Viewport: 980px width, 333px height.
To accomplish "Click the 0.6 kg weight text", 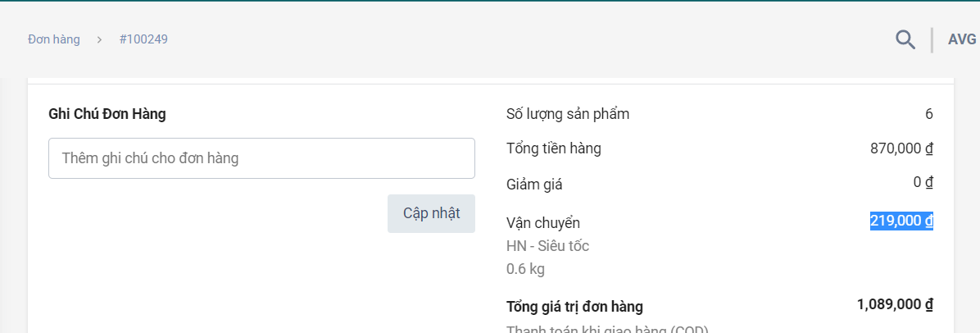I will click(525, 268).
